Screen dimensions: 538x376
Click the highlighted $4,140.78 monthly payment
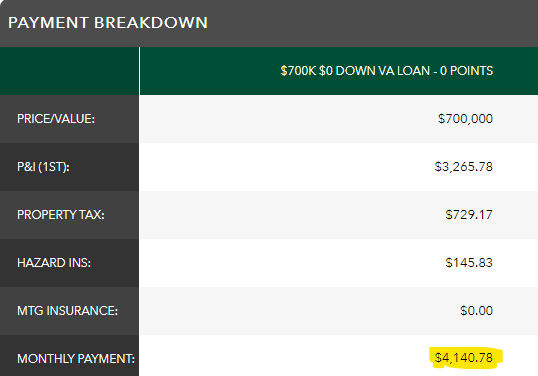(464, 358)
